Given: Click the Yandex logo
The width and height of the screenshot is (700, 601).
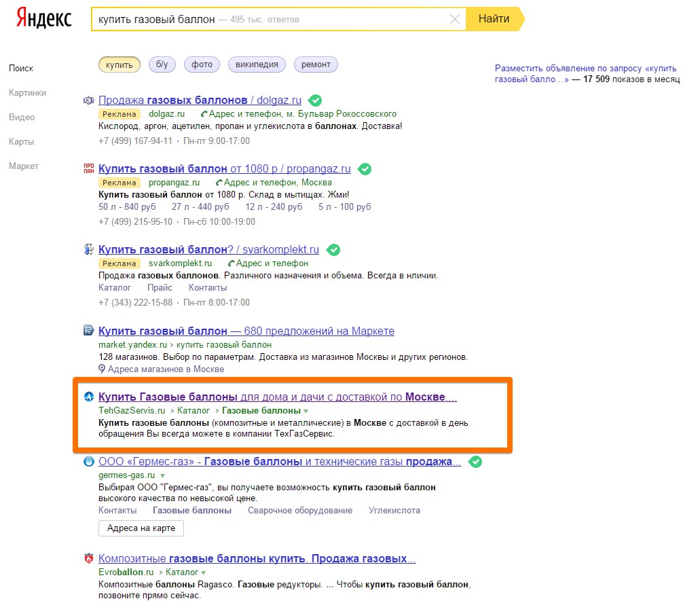Looking at the screenshot, I should tap(43, 19).
